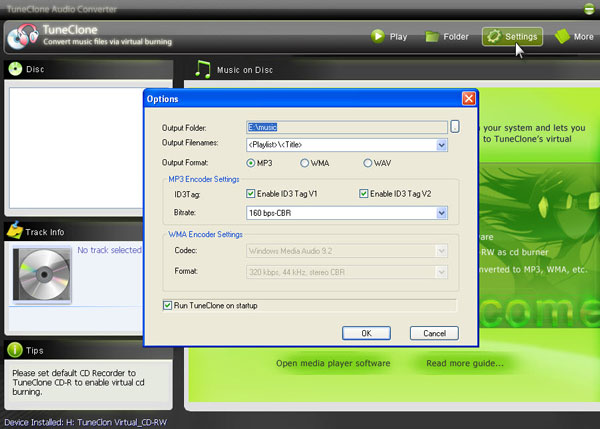Click the CD album art thumbnail
This screenshot has width=600, height=429.
[42, 274]
